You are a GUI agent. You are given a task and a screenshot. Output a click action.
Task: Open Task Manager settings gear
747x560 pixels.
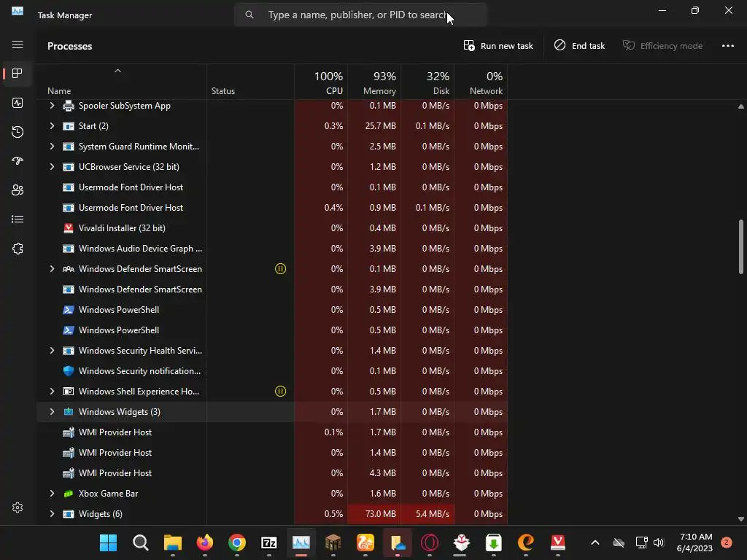tap(18, 507)
